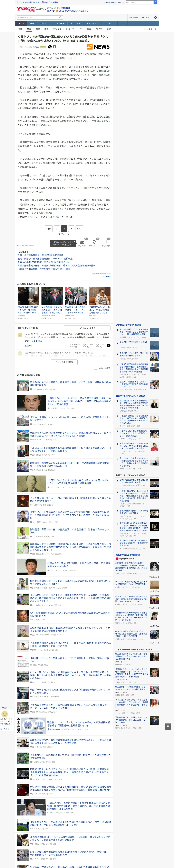Click もっと見る in the first comment
The height and width of the screenshot is (868, 174).
37,341
